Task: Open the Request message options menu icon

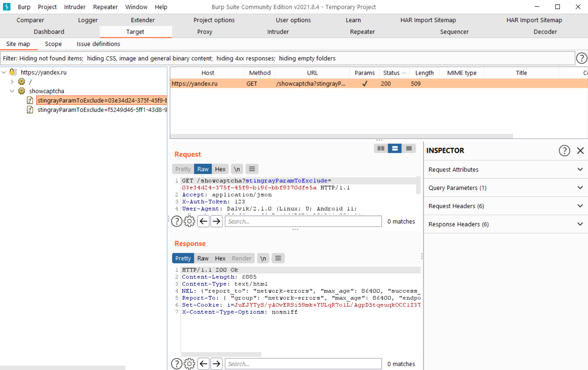Action: pos(252,169)
